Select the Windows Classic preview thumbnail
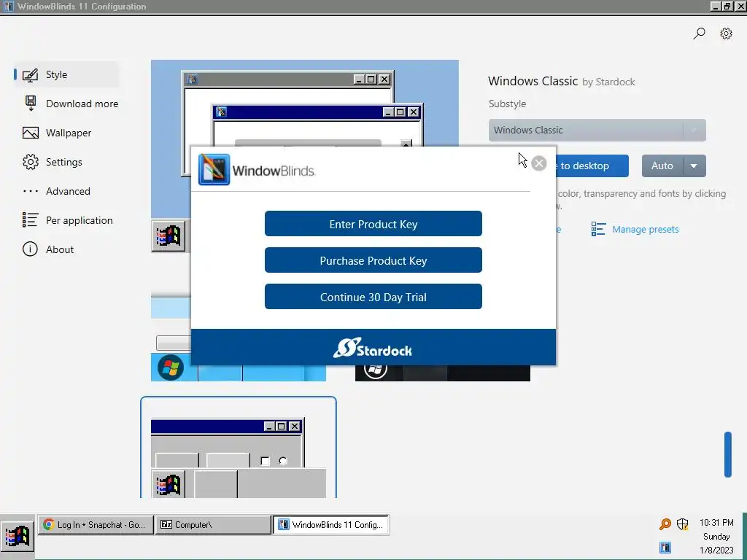 coord(305,103)
